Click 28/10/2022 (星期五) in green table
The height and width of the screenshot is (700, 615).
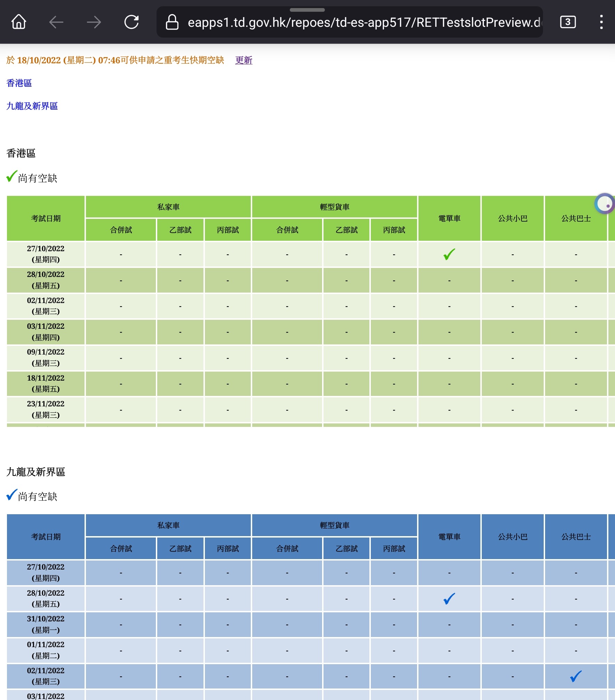46,280
